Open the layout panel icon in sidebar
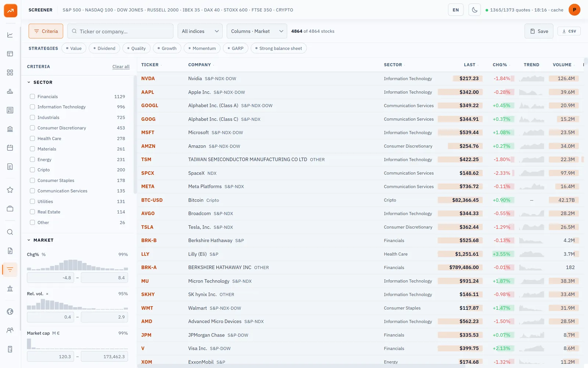 (10, 54)
